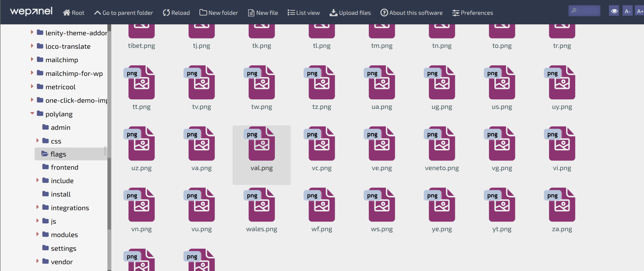Select the us.png file icon

click(x=502, y=83)
